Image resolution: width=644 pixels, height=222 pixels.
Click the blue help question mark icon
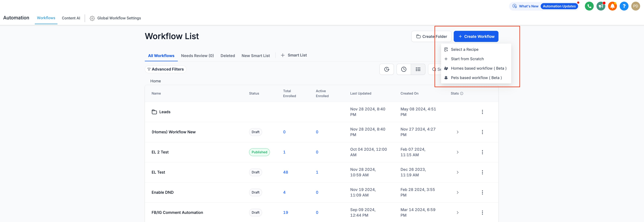tap(624, 6)
